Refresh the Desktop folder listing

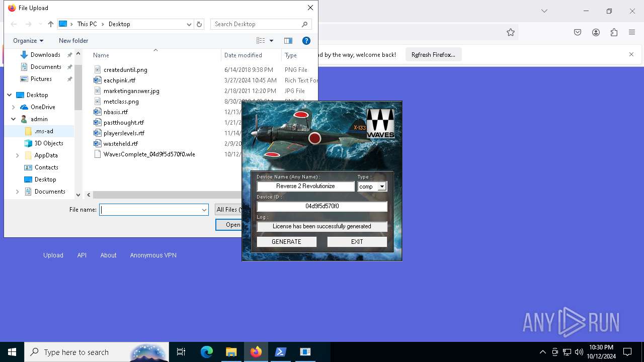click(199, 24)
